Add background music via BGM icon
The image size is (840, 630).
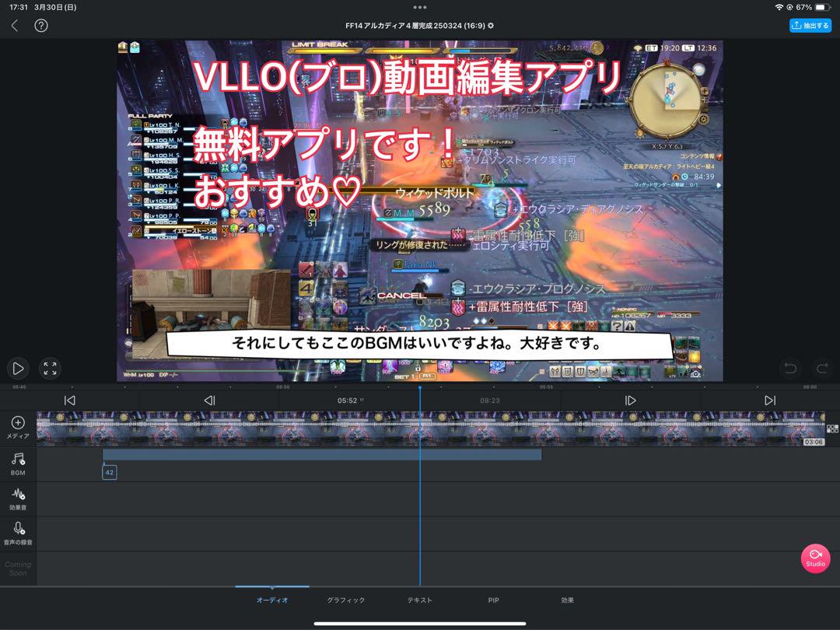click(18, 464)
